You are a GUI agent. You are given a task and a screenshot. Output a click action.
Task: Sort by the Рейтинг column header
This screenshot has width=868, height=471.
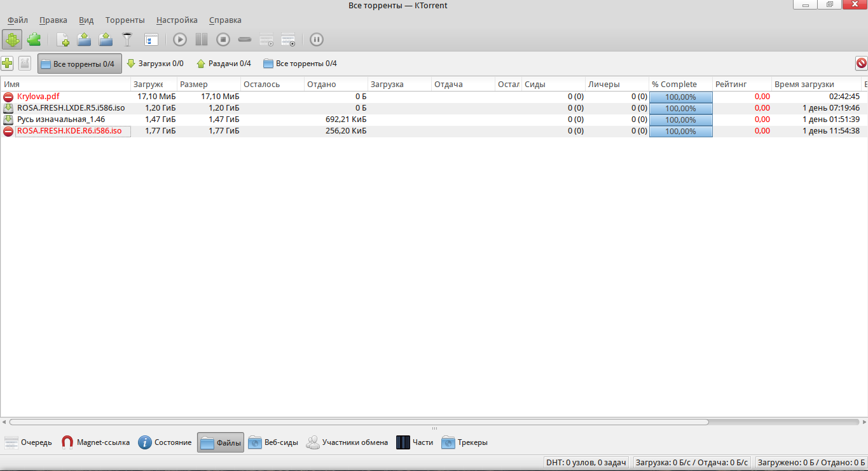742,84
